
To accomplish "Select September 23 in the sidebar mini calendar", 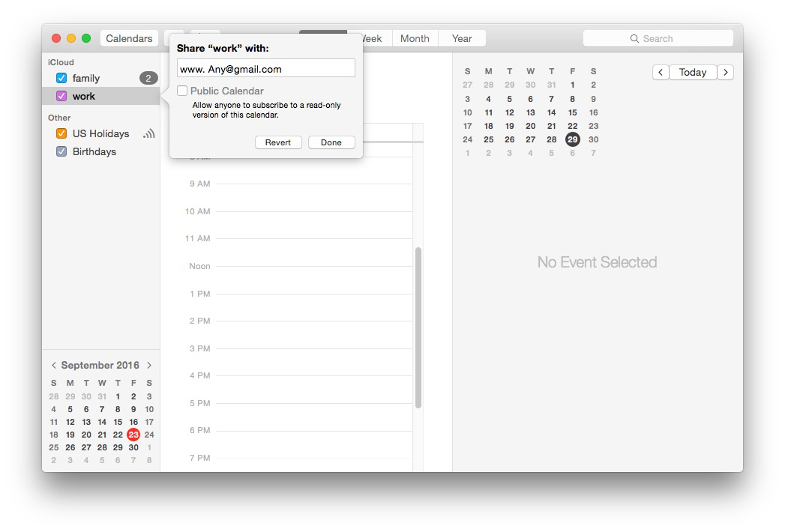I will tap(133, 435).
